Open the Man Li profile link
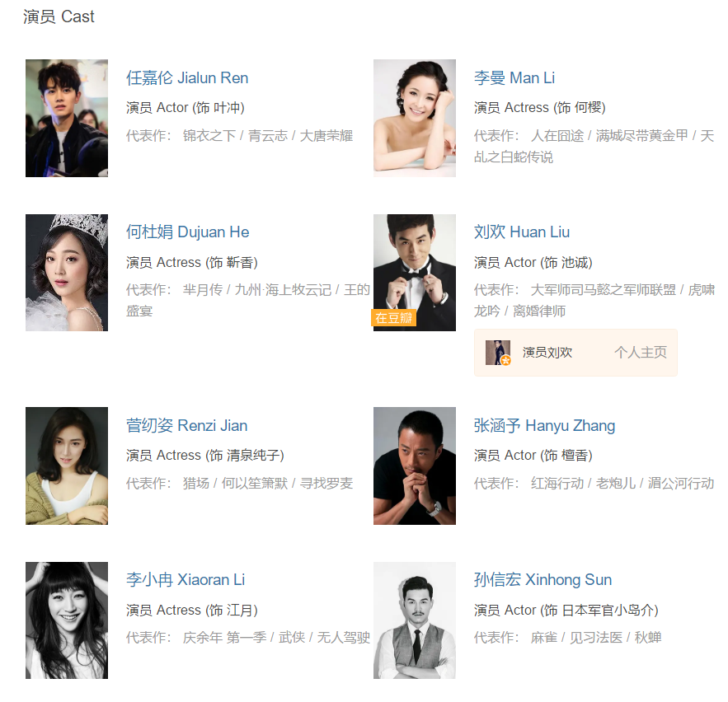The width and height of the screenshot is (728, 702). (x=514, y=77)
